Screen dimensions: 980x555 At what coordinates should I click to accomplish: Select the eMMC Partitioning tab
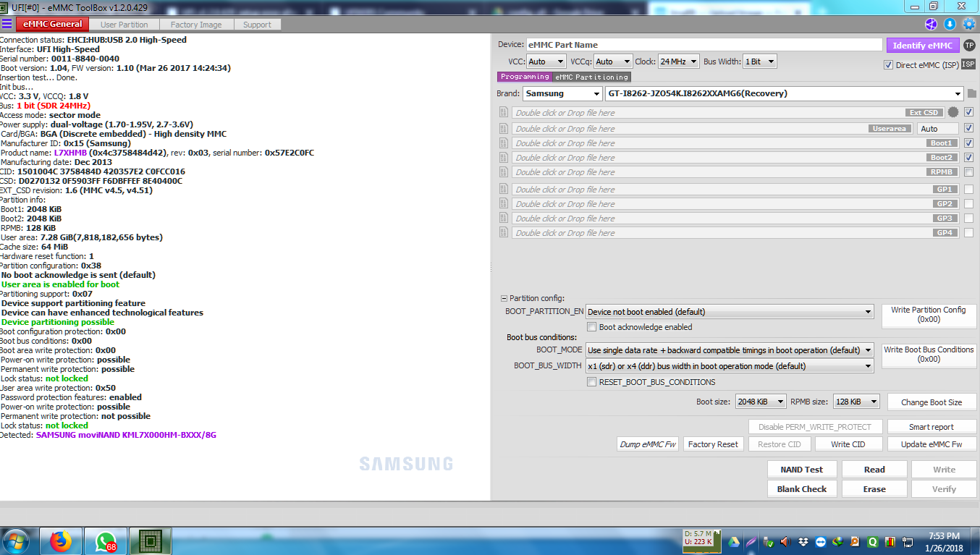tap(592, 77)
